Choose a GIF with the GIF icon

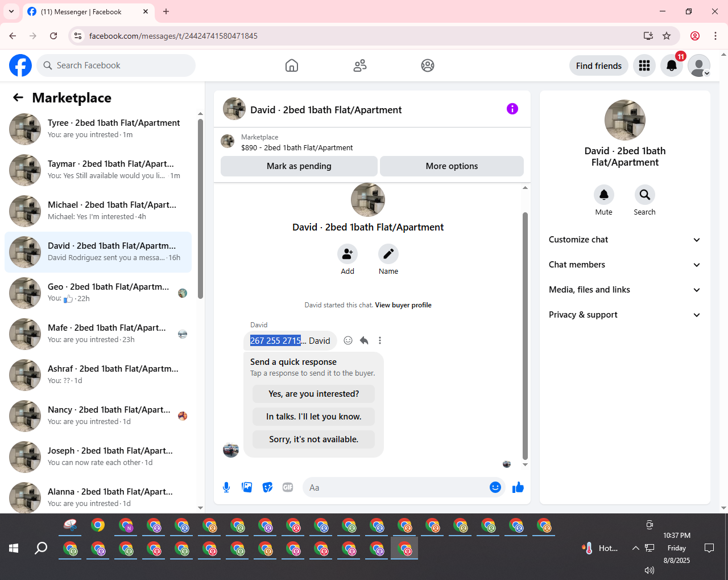click(x=288, y=487)
